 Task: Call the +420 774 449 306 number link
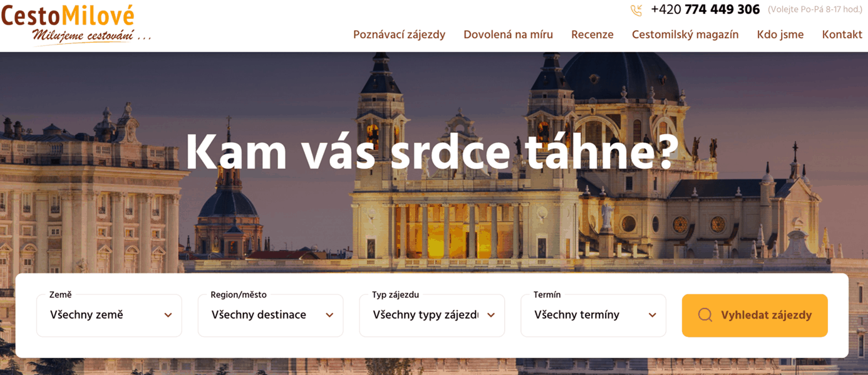(705, 9)
